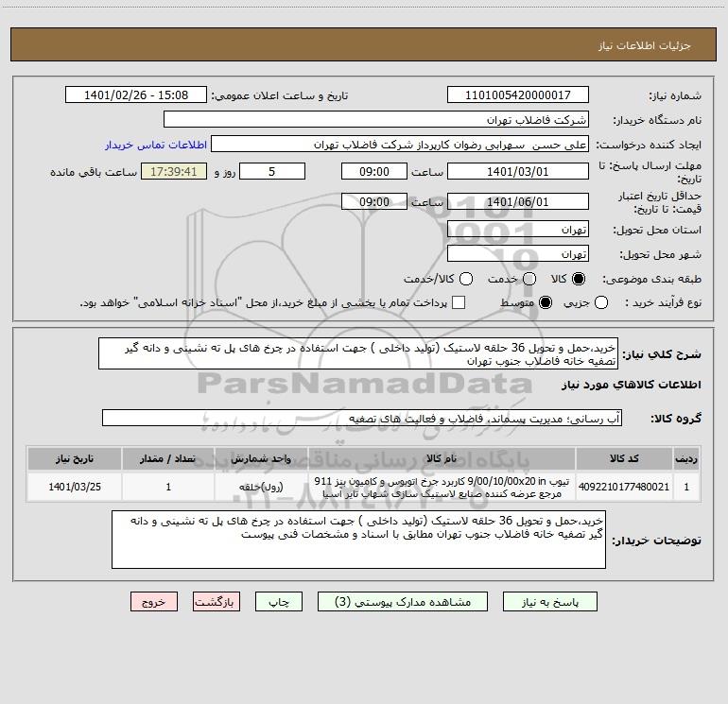
Task: Click the گروه کالا field آب رسانی
Action: point(362,418)
